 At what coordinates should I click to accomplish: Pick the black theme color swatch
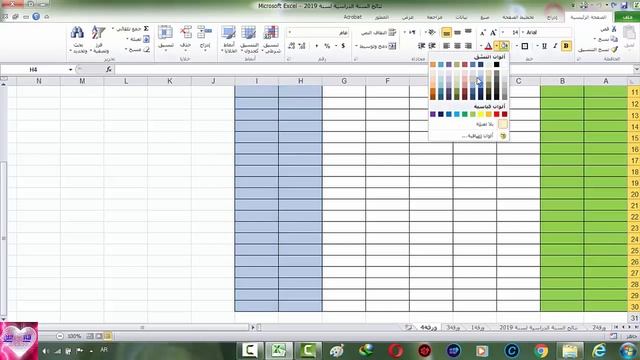(x=496, y=64)
